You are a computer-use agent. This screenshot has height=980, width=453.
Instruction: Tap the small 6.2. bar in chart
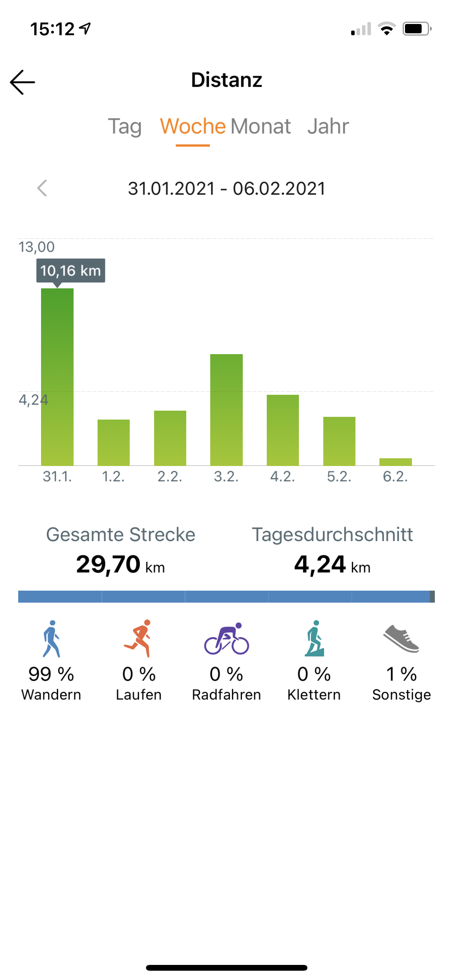(395, 462)
